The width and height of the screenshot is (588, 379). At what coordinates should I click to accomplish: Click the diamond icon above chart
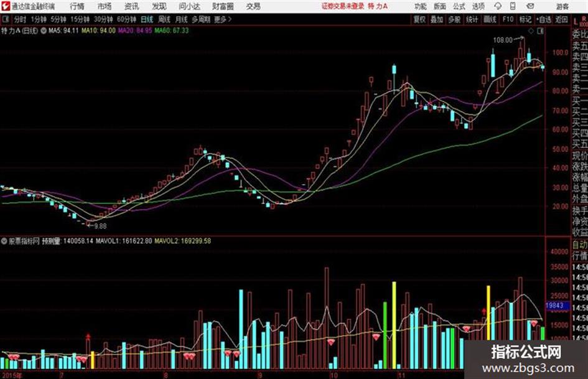531,31
